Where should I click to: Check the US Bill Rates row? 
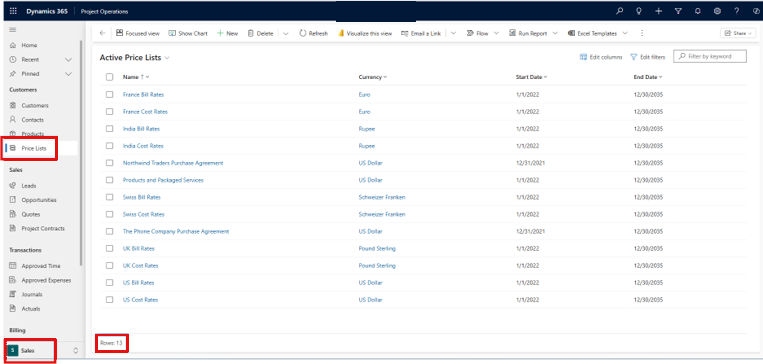click(109, 283)
